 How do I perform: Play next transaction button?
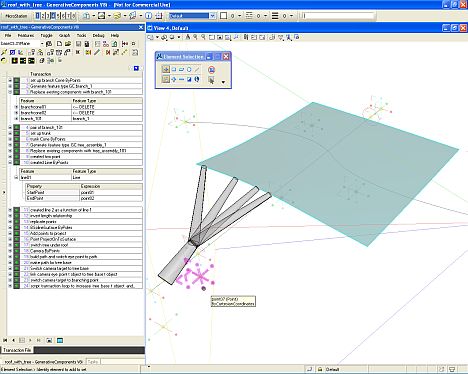click(30, 340)
